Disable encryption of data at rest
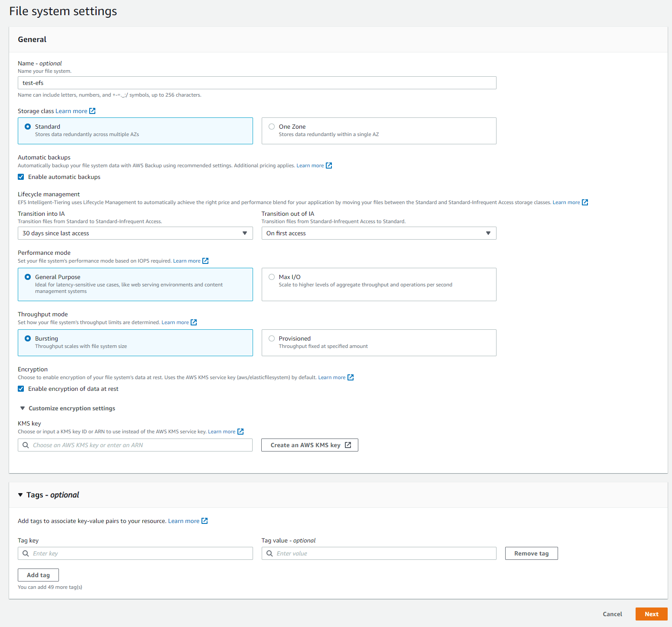 pyautogui.click(x=21, y=389)
